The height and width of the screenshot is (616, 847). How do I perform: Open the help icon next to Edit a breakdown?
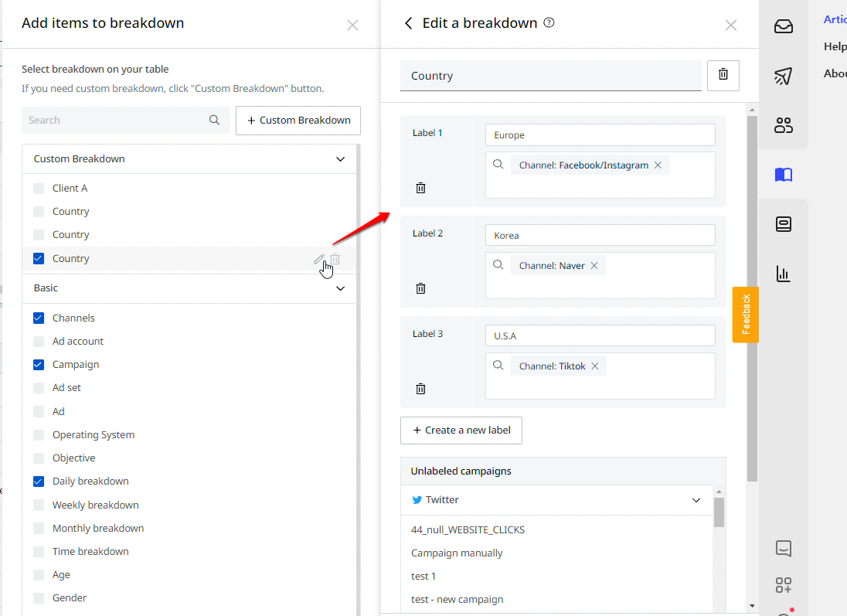coord(549,22)
